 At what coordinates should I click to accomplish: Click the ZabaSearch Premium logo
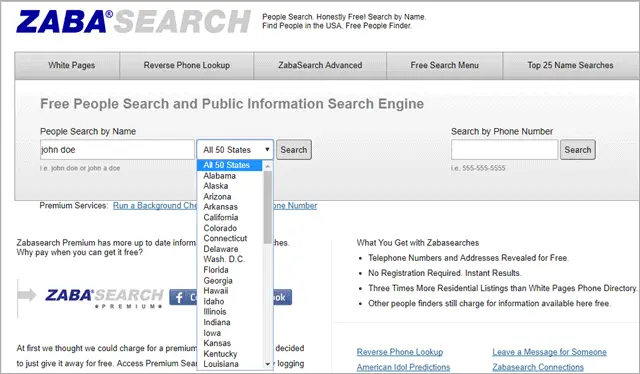tap(104, 298)
